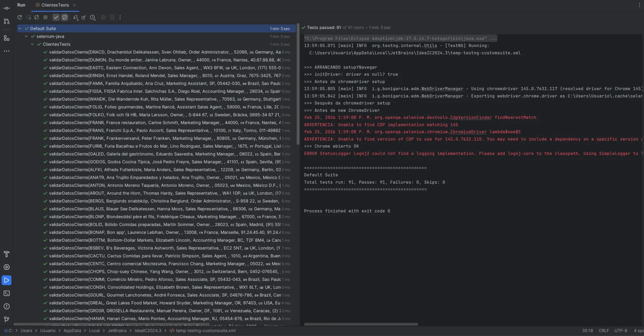
Task: Click the camera screenshot icon in toolbar
Action: click(103, 17)
